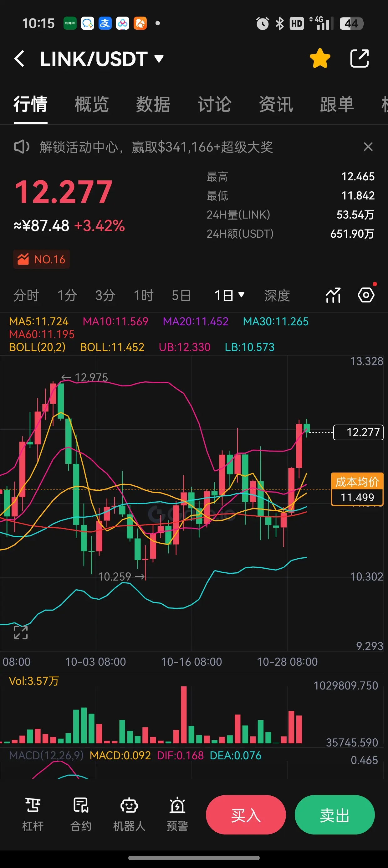Tap the large price 12.277
The height and width of the screenshot is (868, 388).
pos(64,192)
